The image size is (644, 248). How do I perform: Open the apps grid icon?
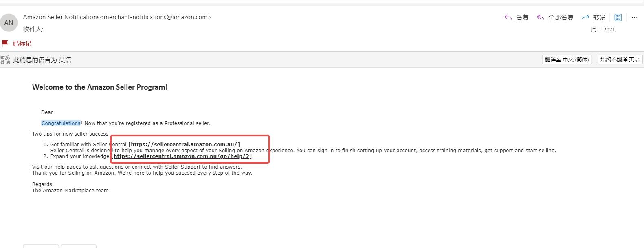click(618, 18)
